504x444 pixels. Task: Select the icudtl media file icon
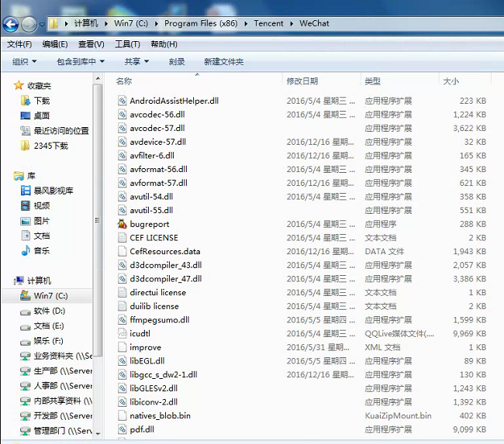point(123,333)
